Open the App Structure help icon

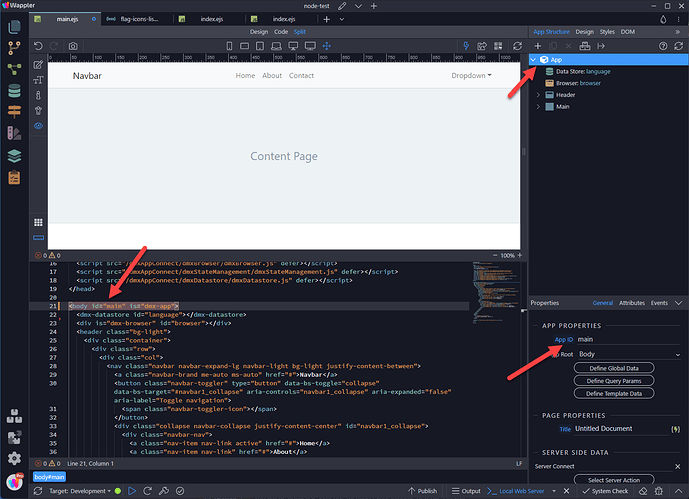pyautogui.click(x=663, y=46)
